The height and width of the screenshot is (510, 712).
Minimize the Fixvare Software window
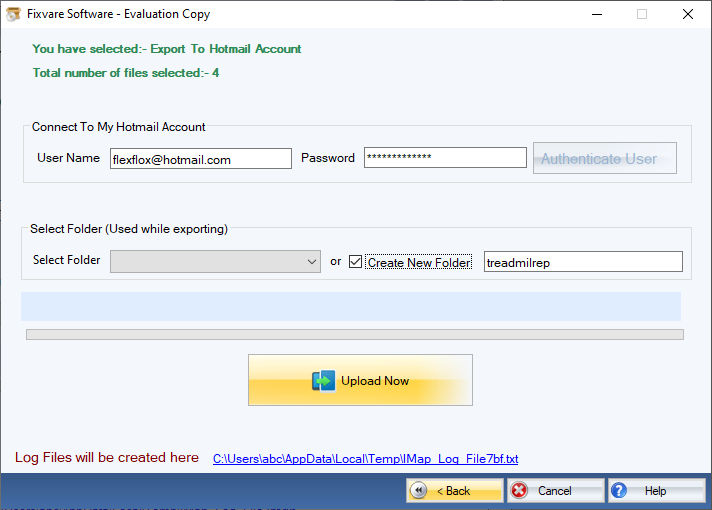(597, 14)
